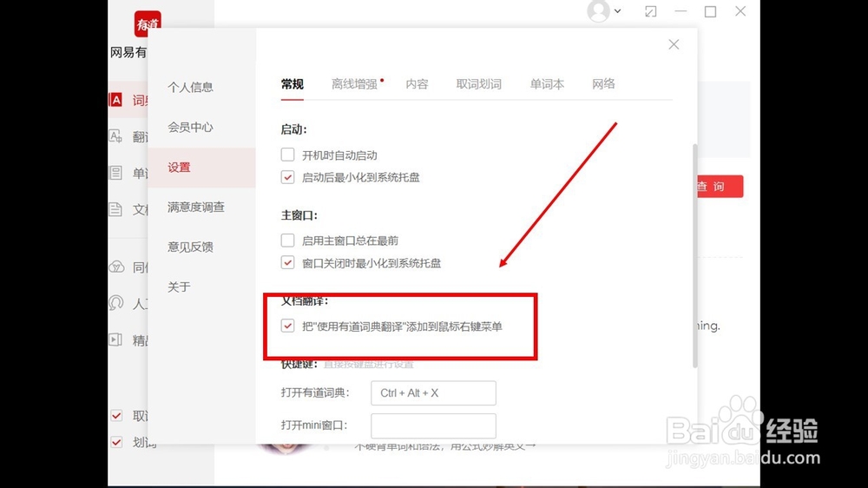Click the Youdao logo icon in the sidebar
Screen dimensions: 868x488
pyautogui.click(x=148, y=23)
